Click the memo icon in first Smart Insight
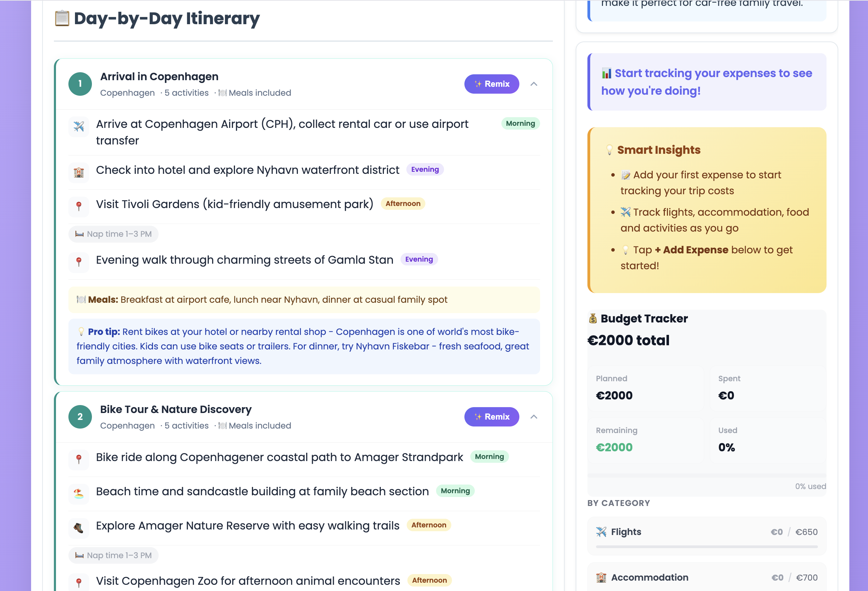 click(625, 175)
